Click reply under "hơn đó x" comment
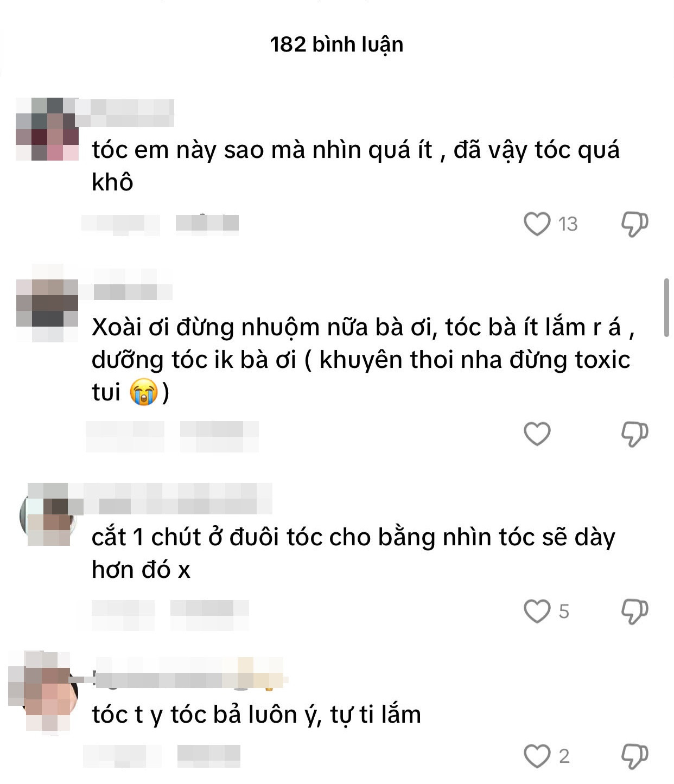 (x=209, y=615)
